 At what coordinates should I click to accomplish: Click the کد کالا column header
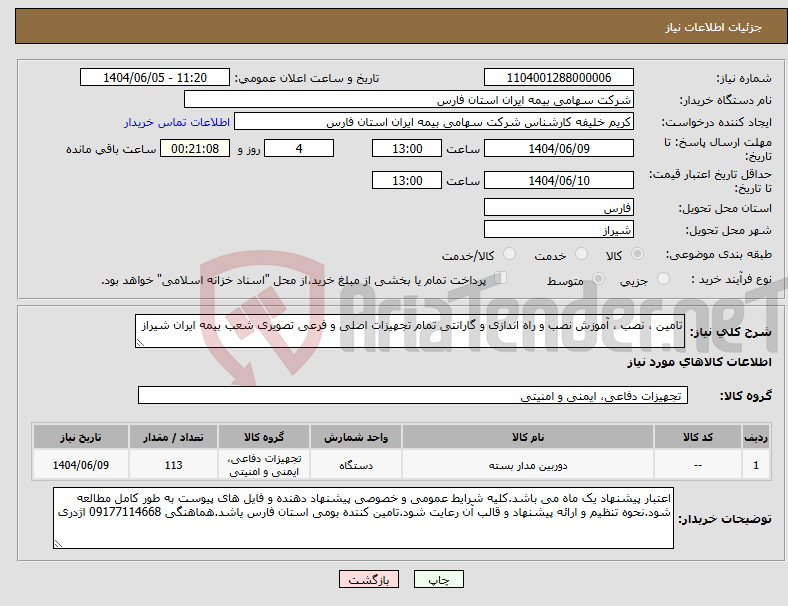click(x=698, y=437)
